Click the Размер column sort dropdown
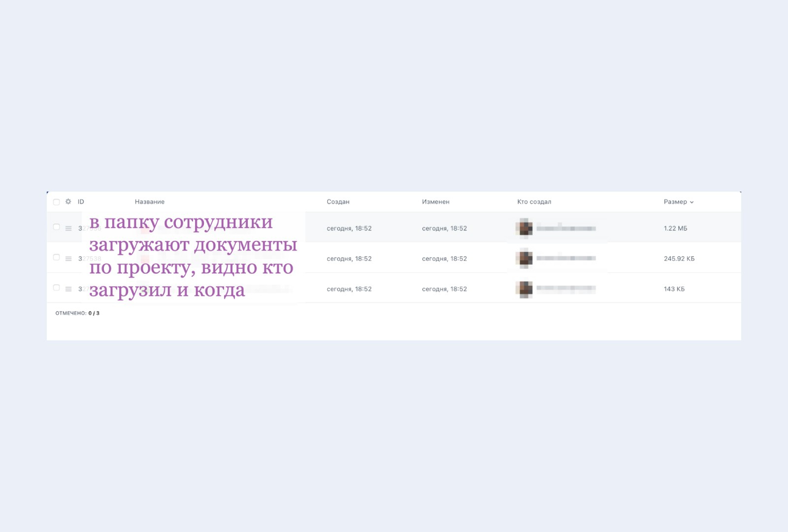This screenshot has width=788, height=532. tap(678, 202)
